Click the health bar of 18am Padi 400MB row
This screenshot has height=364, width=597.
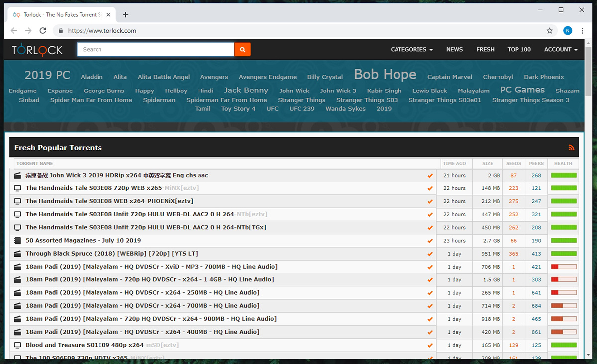pos(564,332)
